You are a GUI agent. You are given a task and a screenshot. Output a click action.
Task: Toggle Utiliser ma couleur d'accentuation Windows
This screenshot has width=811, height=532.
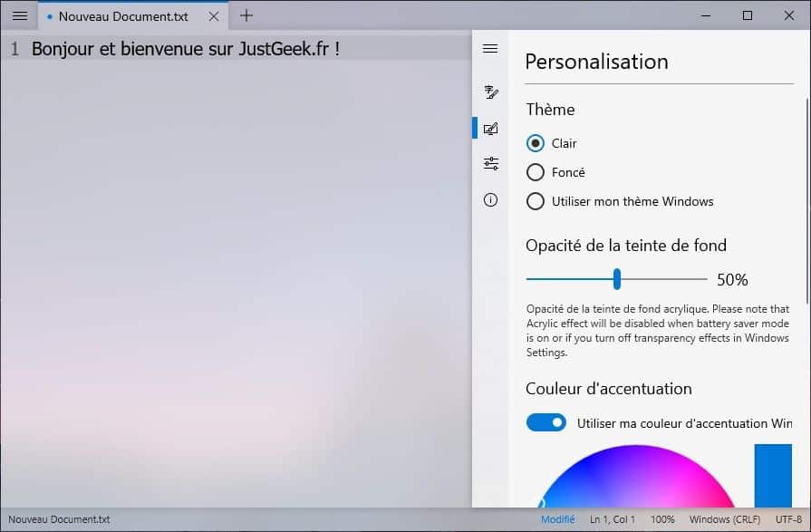[x=546, y=422]
